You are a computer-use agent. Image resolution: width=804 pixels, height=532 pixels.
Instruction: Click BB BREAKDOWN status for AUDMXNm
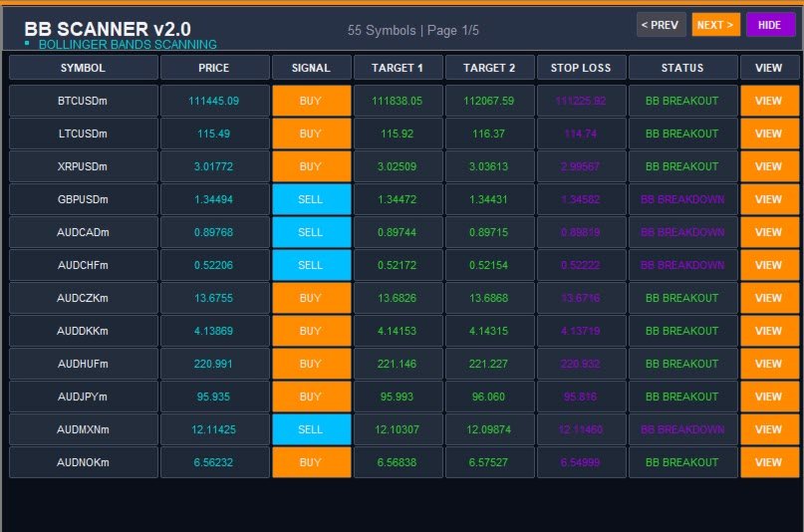(682, 429)
